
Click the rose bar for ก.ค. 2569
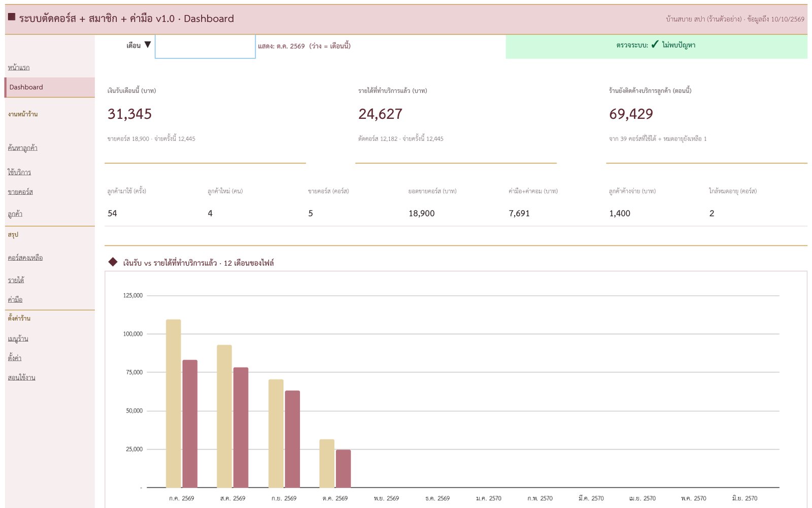[190, 424]
